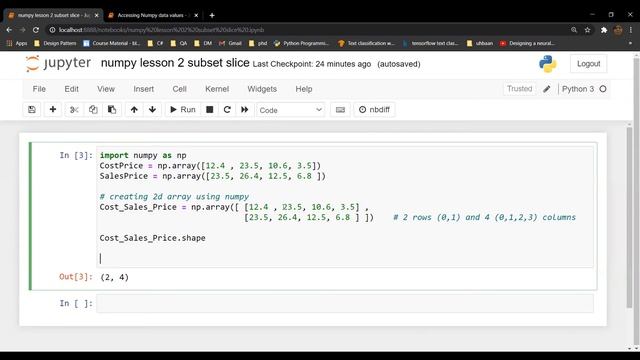Paste cells below icon
Image resolution: width=640 pixels, height=360 pixels.
112,110
